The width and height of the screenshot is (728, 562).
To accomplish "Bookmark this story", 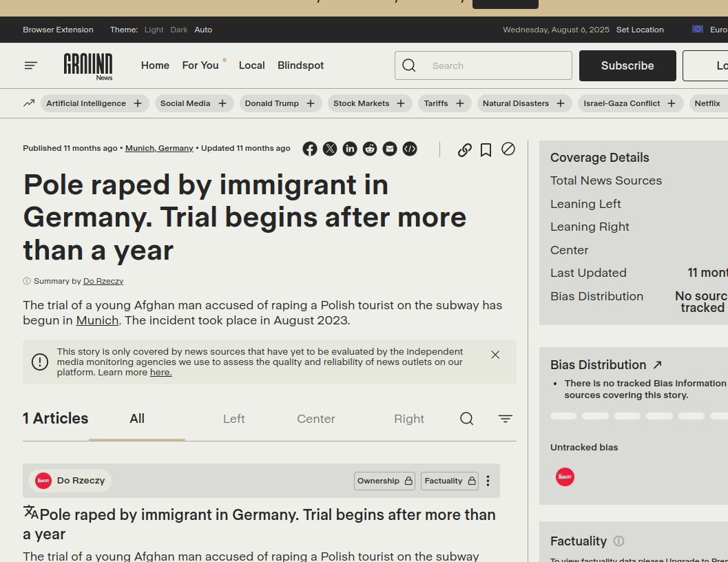I will pyautogui.click(x=486, y=149).
